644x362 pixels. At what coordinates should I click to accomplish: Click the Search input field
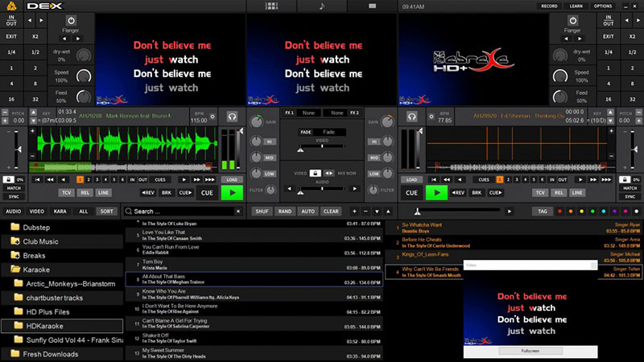pyautogui.click(x=185, y=212)
